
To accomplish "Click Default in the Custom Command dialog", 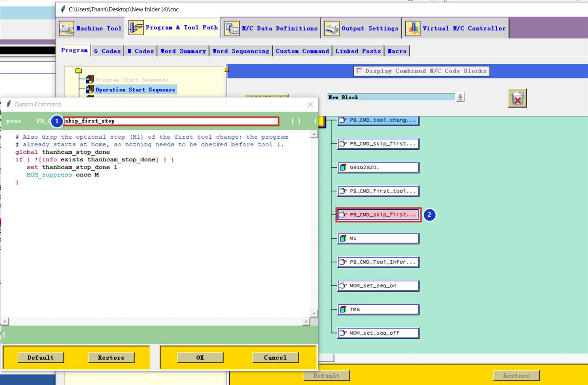I will [41, 358].
